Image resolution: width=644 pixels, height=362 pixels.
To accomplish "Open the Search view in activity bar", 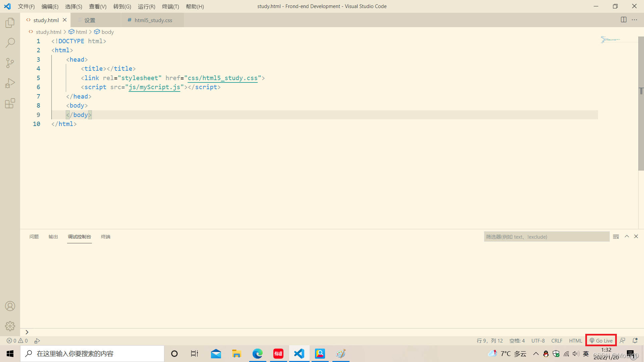I will click(x=10, y=43).
